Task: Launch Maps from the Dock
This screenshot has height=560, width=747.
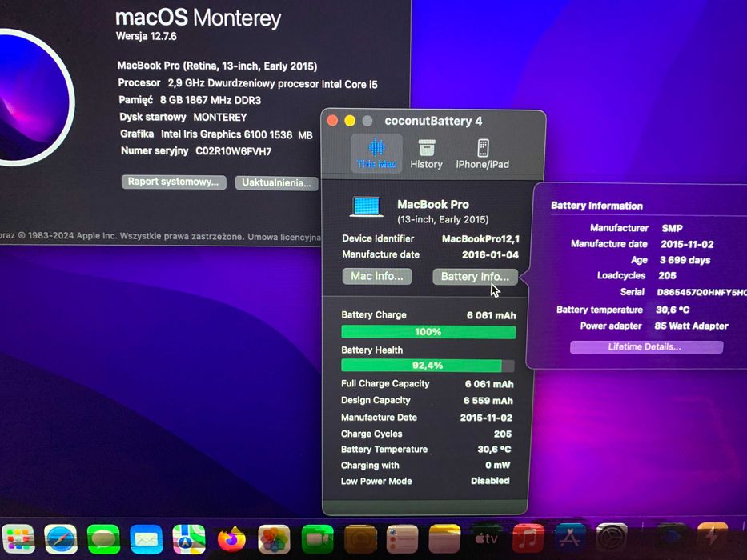Action: pyautogui.click(x=189, y=538)
